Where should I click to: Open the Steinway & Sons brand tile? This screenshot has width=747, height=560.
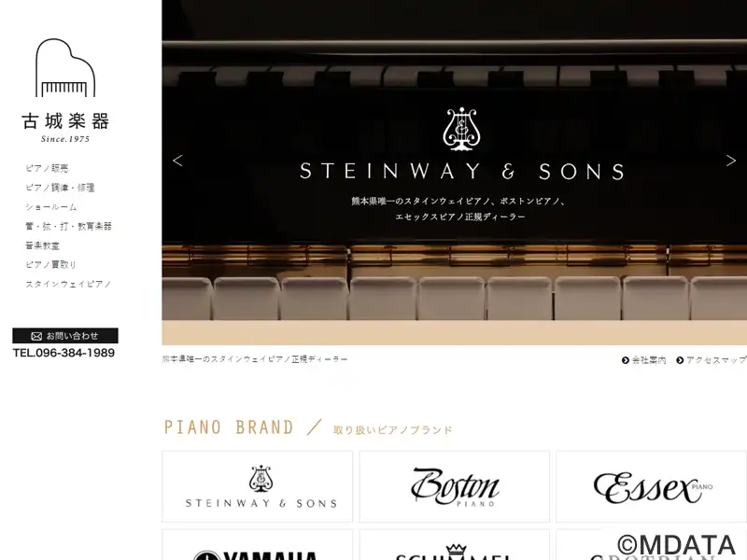click(x=258, y=486)
